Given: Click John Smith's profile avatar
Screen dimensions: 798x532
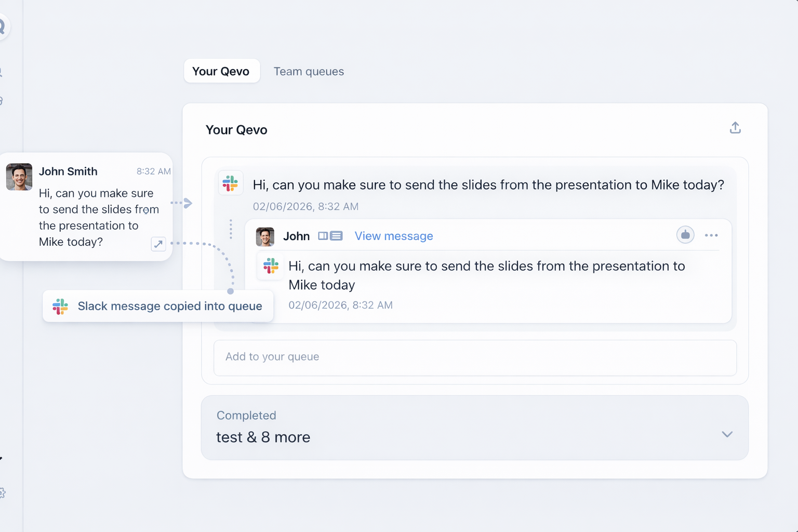Looking at the screenshot, I should [x=19, y=177].
